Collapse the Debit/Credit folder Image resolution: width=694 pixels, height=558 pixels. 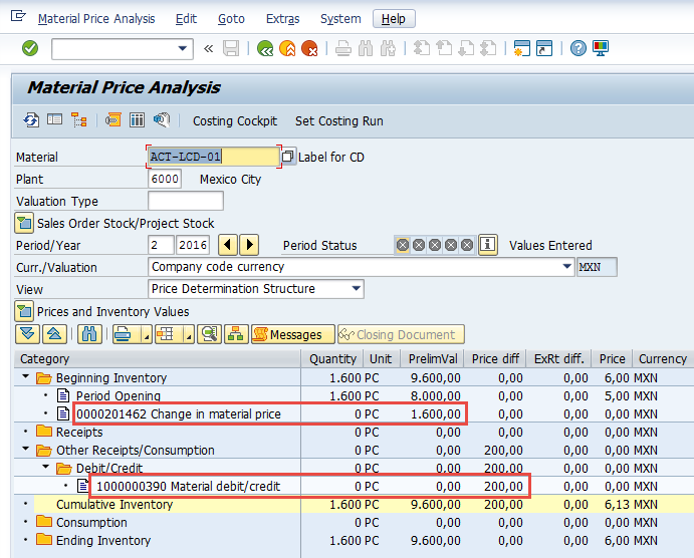(46, 467)
